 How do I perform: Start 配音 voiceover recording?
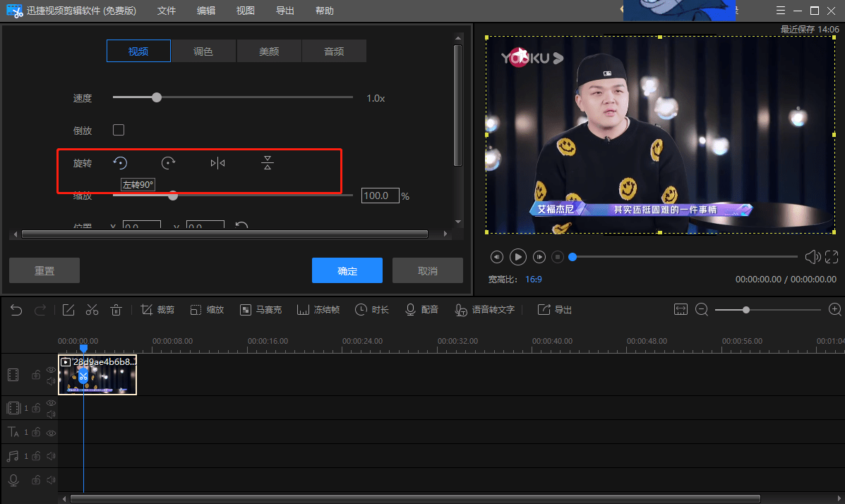(421, 310)
